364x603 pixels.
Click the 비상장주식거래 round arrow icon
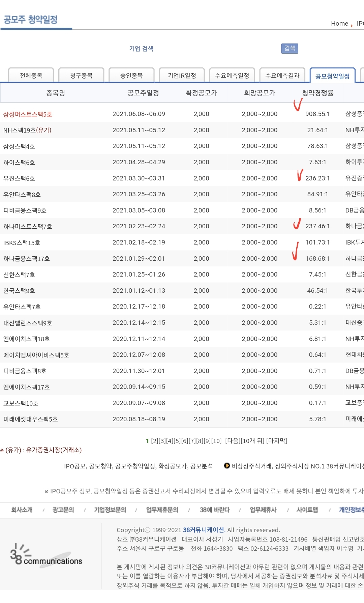click(x=227, y=466)
